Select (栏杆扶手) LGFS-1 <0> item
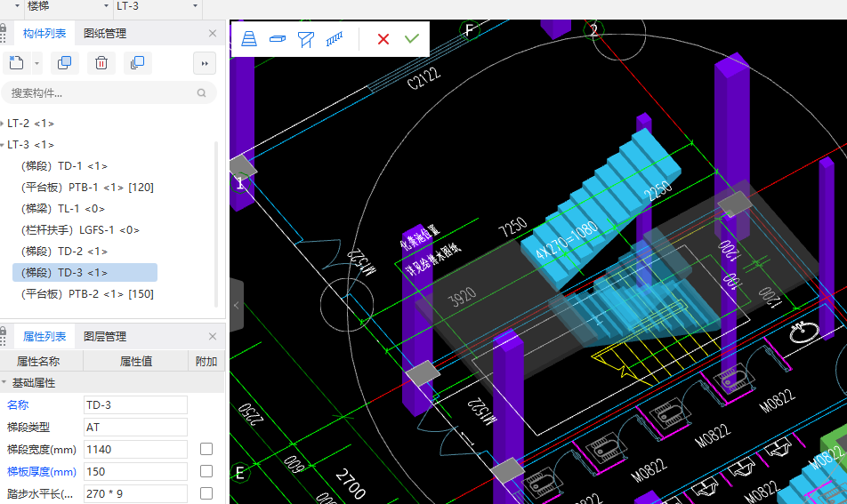 80,230
